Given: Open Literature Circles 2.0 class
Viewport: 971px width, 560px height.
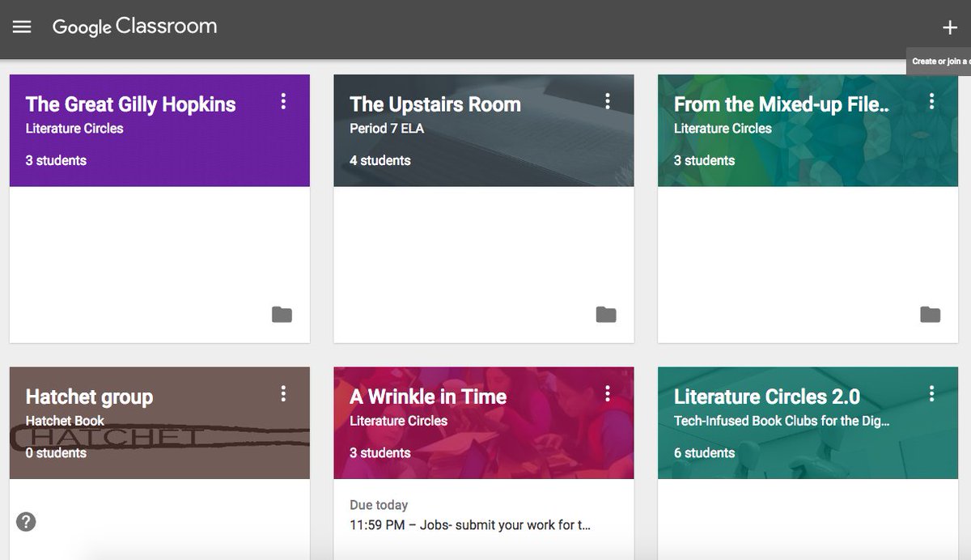Looking at the screenshot, I should [x=766, y=397].
